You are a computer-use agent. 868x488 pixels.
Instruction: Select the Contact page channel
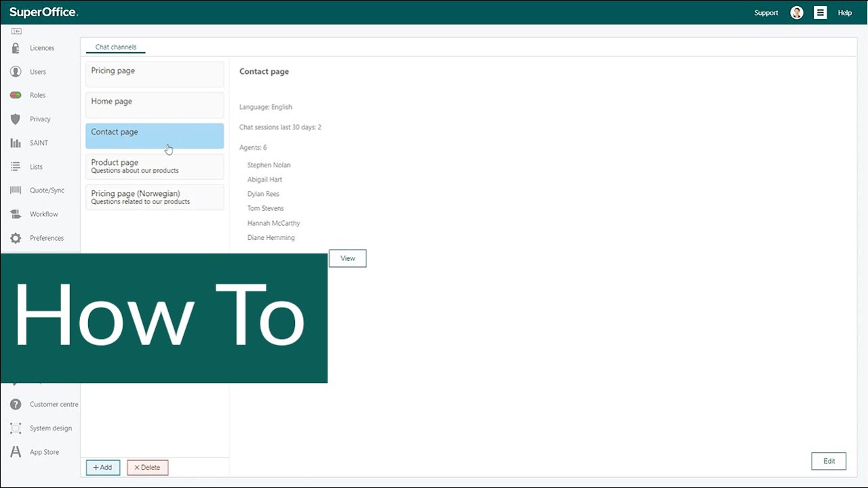coord(155,136)
